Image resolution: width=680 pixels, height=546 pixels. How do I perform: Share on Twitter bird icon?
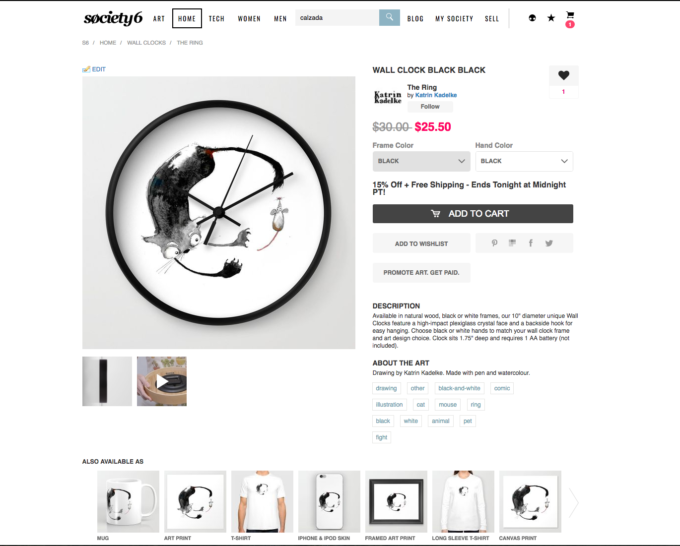(x=549, y=243)
